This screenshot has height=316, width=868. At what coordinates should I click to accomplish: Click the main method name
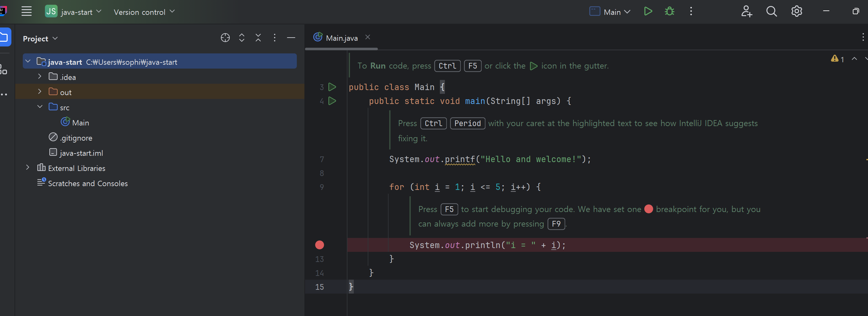pos(475,101)
